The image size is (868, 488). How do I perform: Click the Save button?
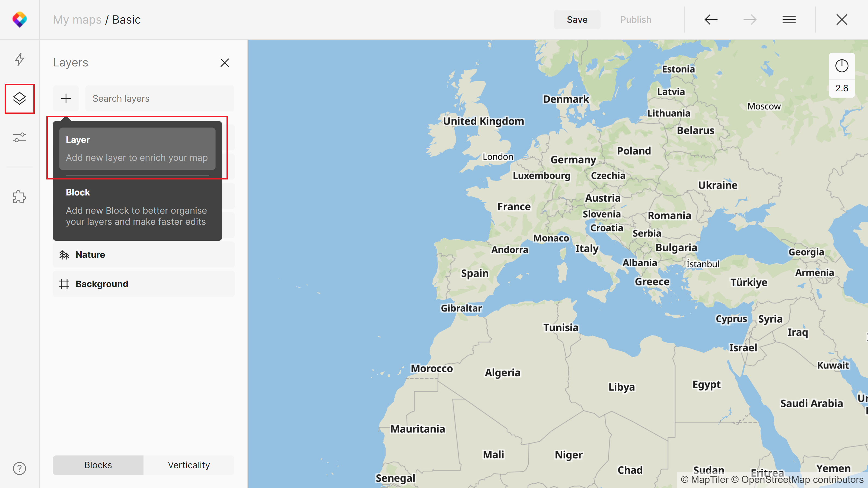(577, 20)
